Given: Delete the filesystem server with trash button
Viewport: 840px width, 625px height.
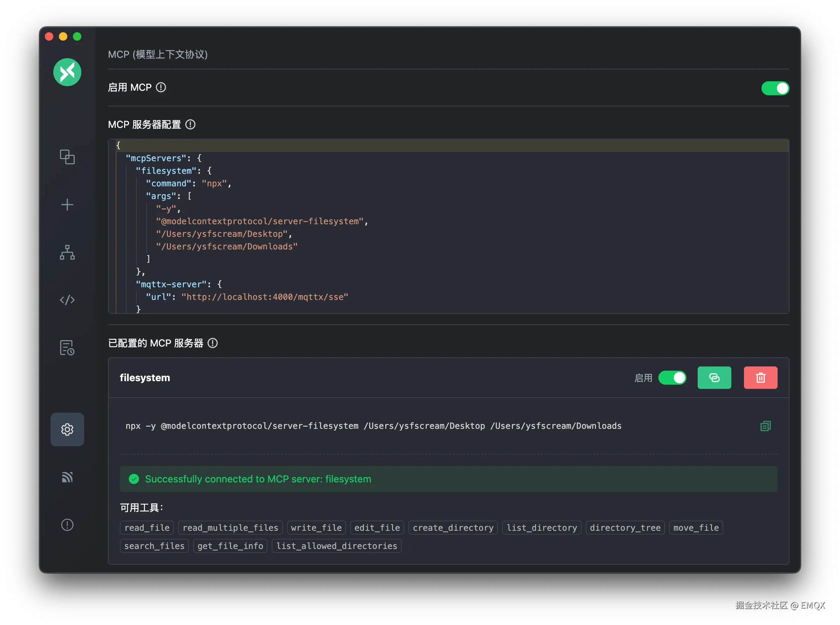Looking at the screenshot, I should click(x=760, y=378).
